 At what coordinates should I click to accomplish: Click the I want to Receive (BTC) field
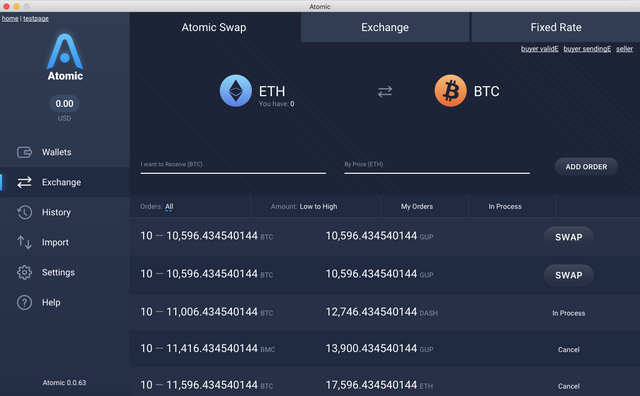(233, 167)
